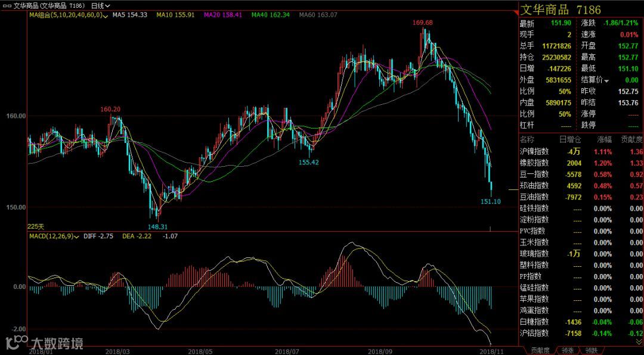Click the double-chevron scroll-down icon in index list
644x355 pixels.
(x=638, y=341)
